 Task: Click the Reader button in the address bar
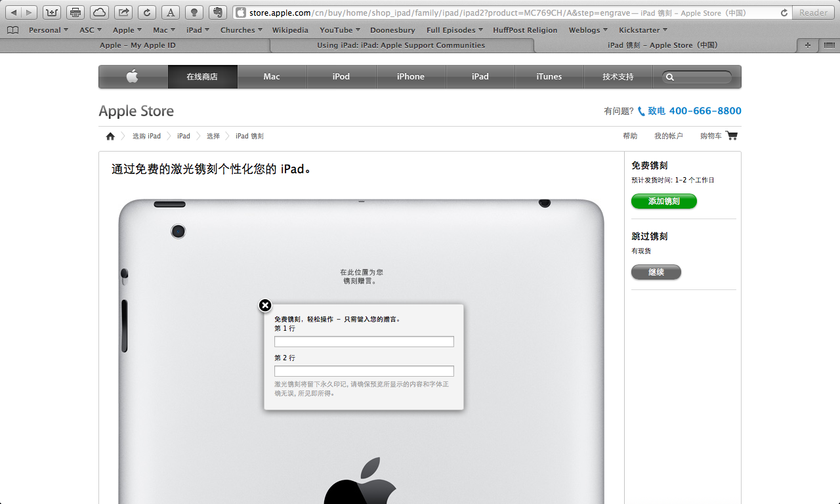(x=814, y=12)
